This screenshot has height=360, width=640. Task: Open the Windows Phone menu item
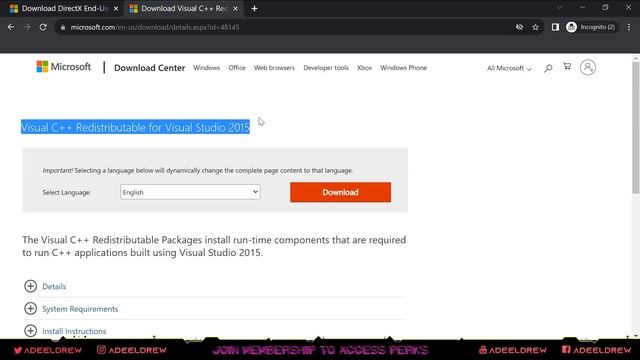[x=403, y=68]
